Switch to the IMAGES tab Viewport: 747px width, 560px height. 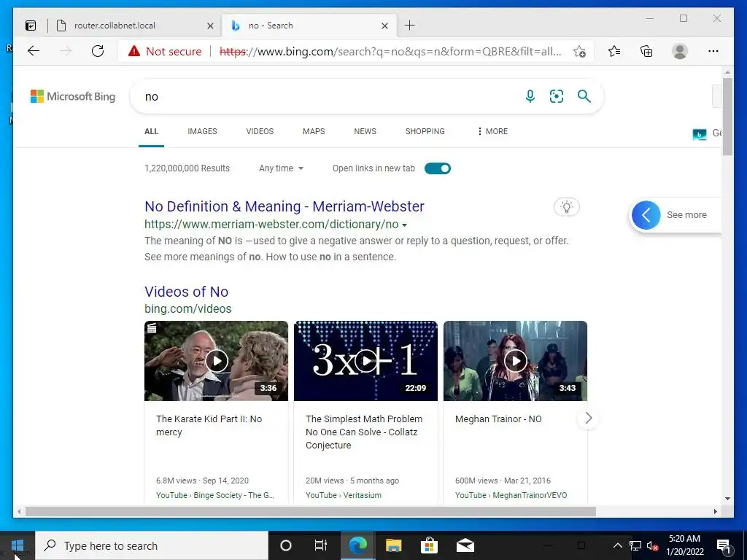click(202, 131)
